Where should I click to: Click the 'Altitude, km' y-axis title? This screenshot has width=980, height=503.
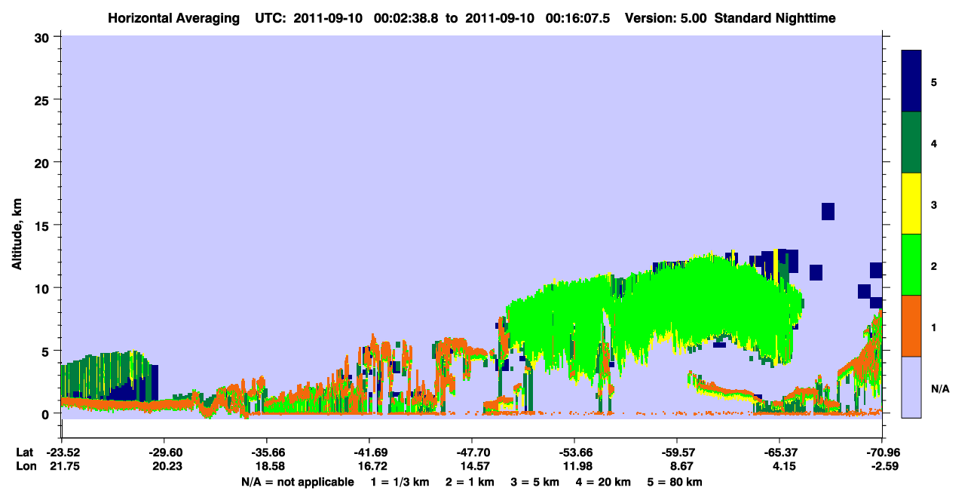coord(17,235)
